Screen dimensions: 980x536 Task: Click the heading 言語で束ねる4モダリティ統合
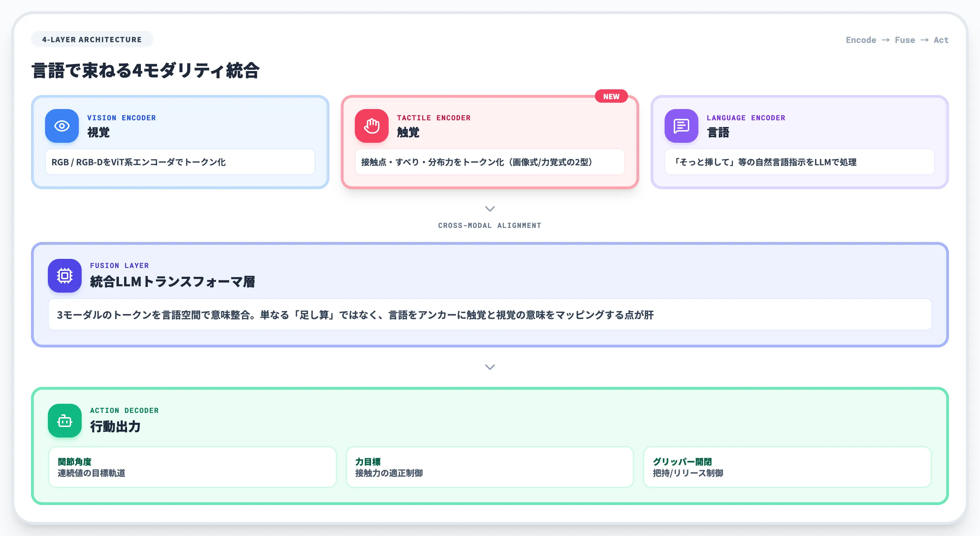coord(146,71)
